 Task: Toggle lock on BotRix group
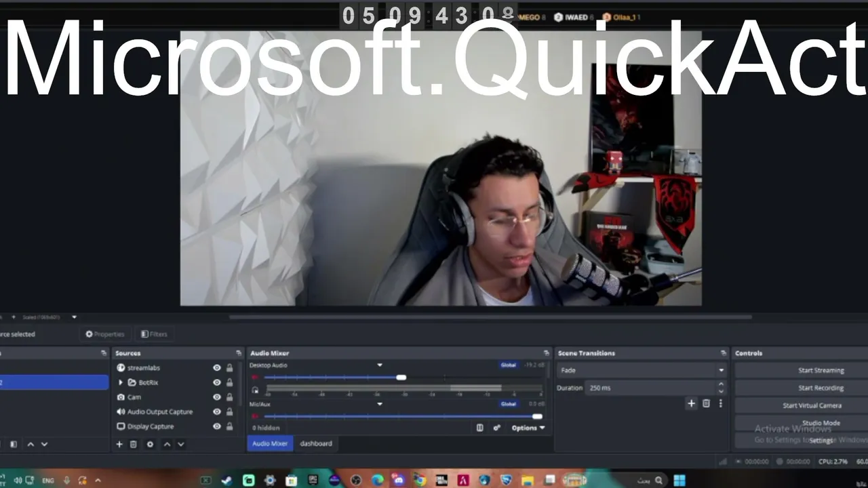[229, 382]
